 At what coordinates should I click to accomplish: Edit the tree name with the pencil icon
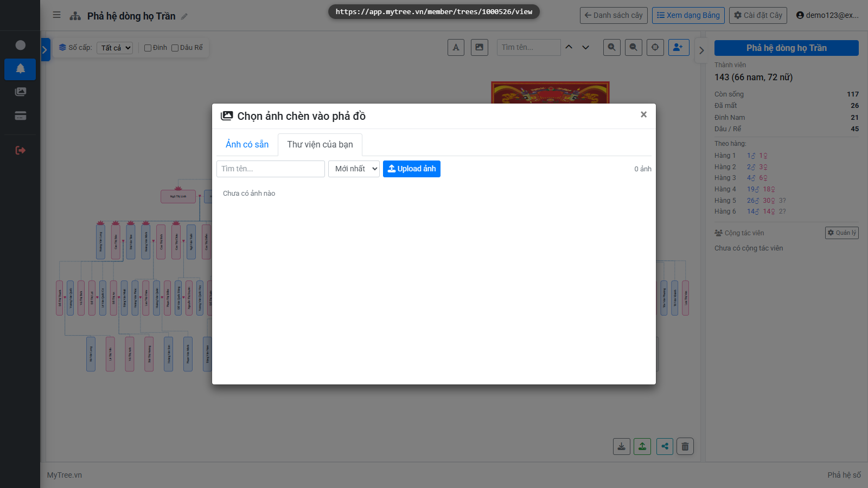point(184,16)
